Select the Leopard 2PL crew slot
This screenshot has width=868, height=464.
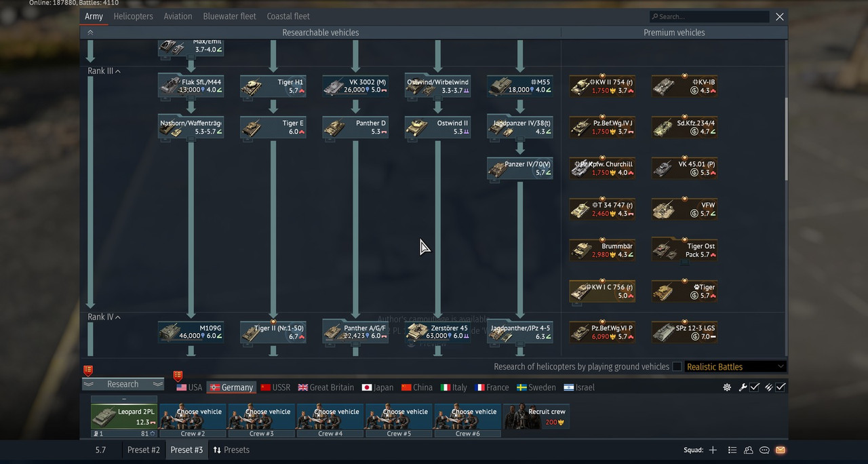(x=124, y=417)
